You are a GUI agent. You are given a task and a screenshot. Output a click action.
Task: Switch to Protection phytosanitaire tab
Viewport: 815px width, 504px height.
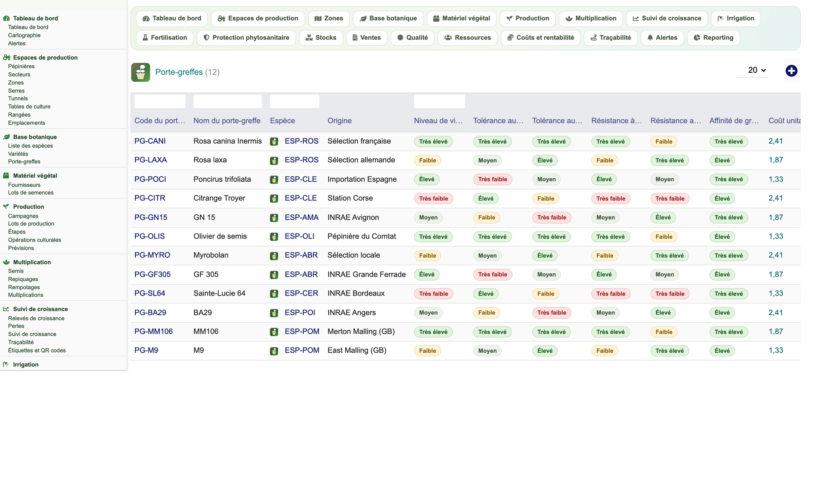coord(246,38)
